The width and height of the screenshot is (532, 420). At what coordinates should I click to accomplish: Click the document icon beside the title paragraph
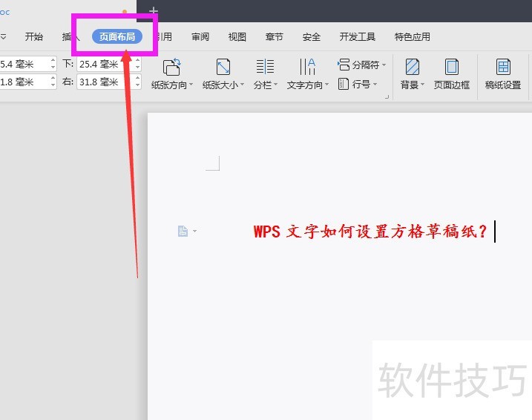[x=183, y=231]
